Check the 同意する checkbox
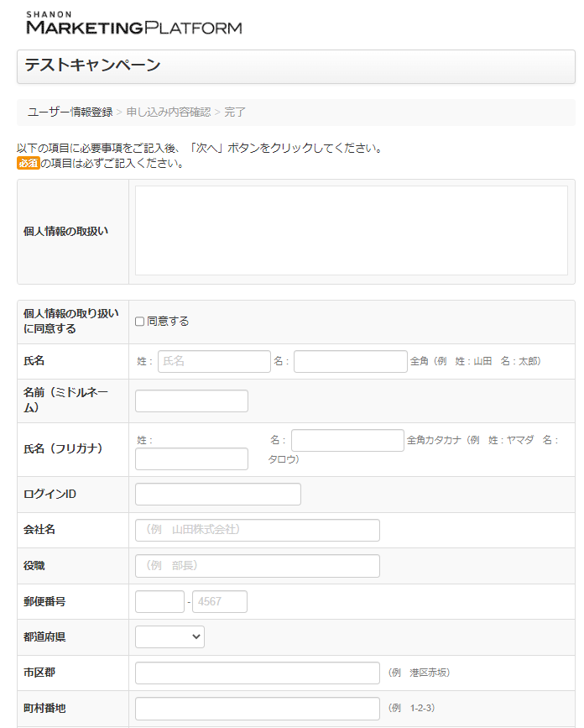584x728 pixels. click(139, 322)
